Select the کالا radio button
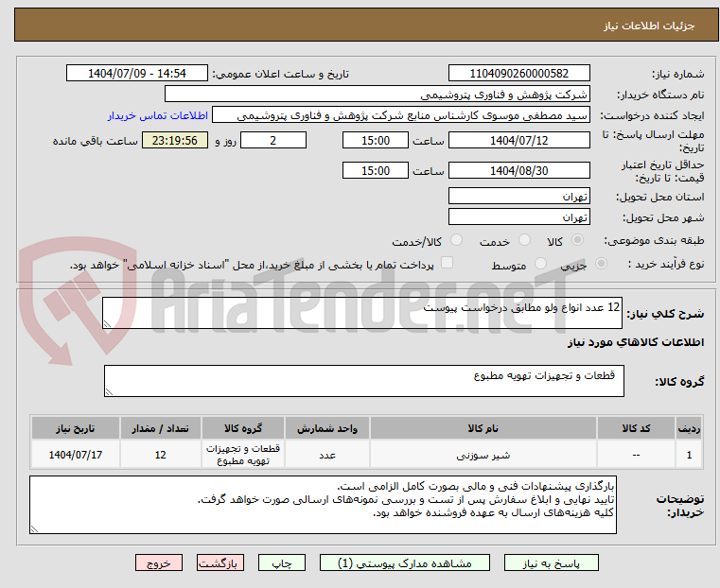The height and width of the screenshot is (588, 720). pos(578,240)
